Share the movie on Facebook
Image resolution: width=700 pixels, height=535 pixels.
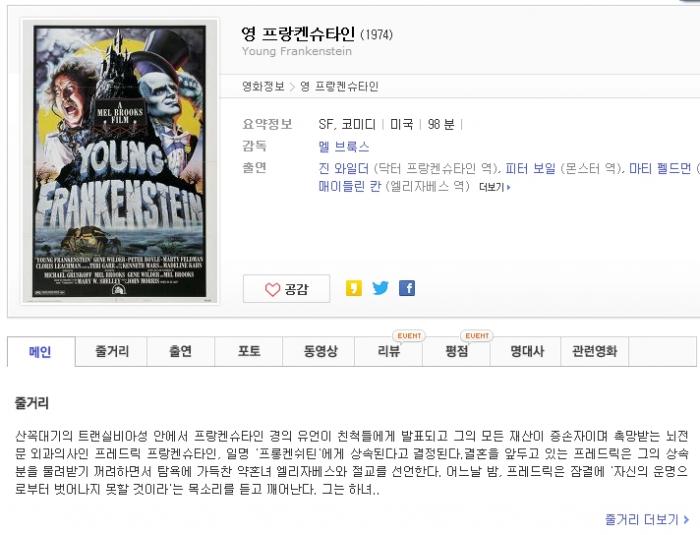[x=407, y=288]
